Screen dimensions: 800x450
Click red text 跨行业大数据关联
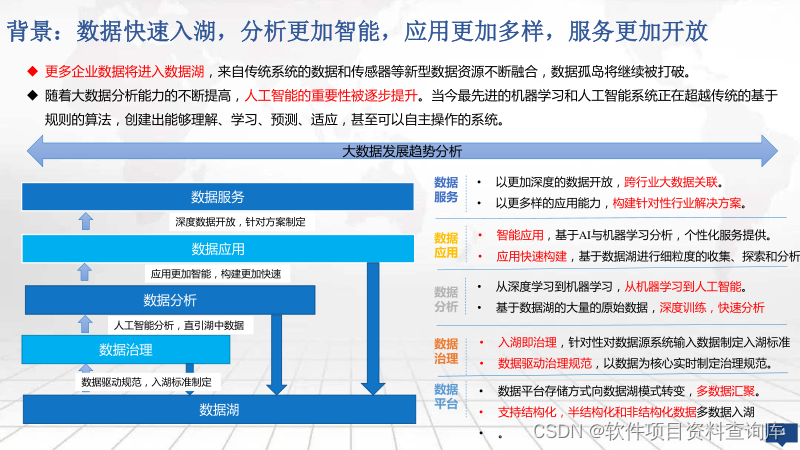(671, 182)
